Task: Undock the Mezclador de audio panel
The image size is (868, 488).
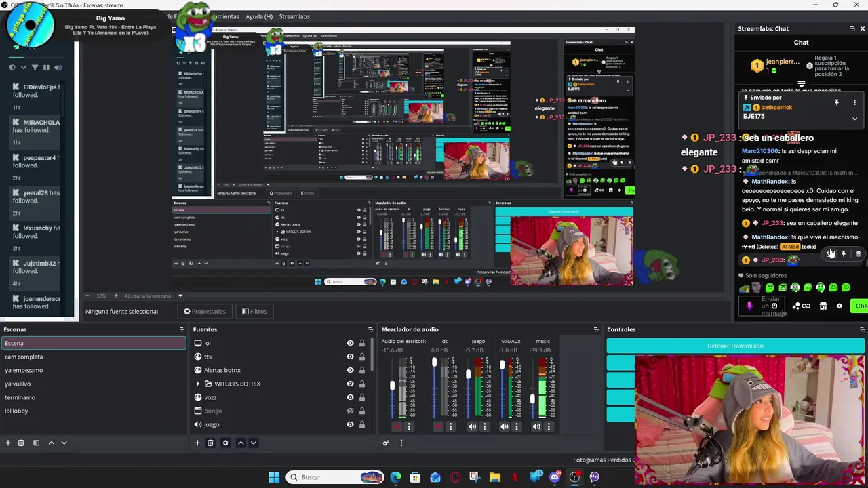Action: coord(596,329)
